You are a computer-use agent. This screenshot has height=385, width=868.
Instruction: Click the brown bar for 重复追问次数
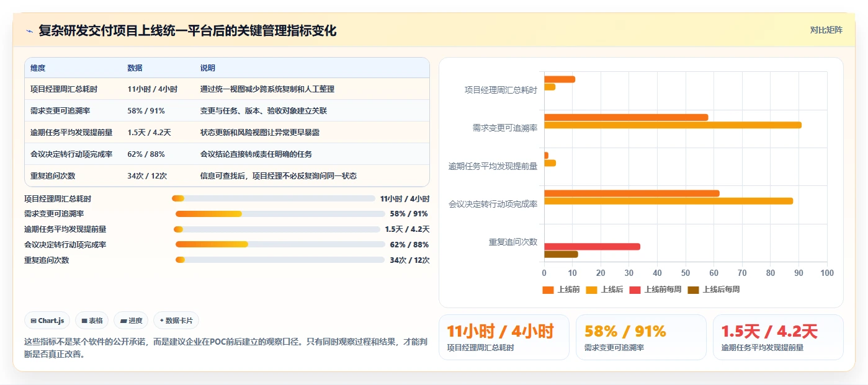tap(561, 254)
